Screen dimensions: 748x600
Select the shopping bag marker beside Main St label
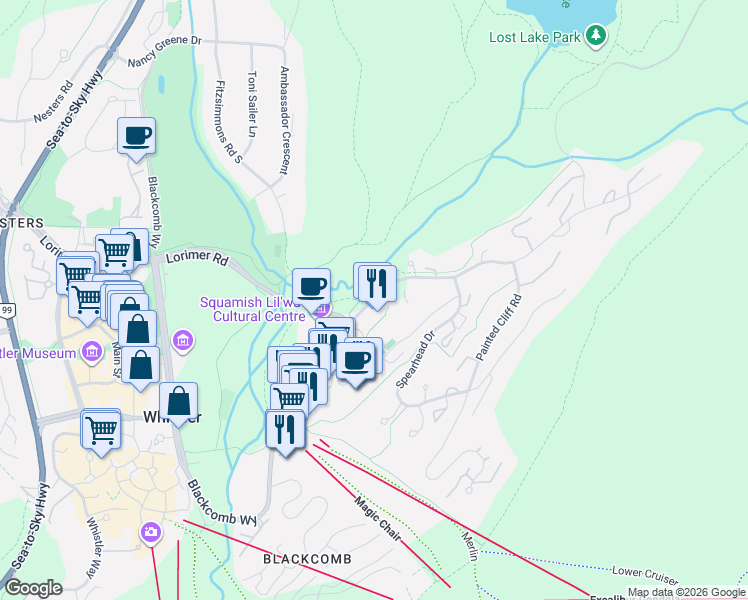click(x=140, y=366)
